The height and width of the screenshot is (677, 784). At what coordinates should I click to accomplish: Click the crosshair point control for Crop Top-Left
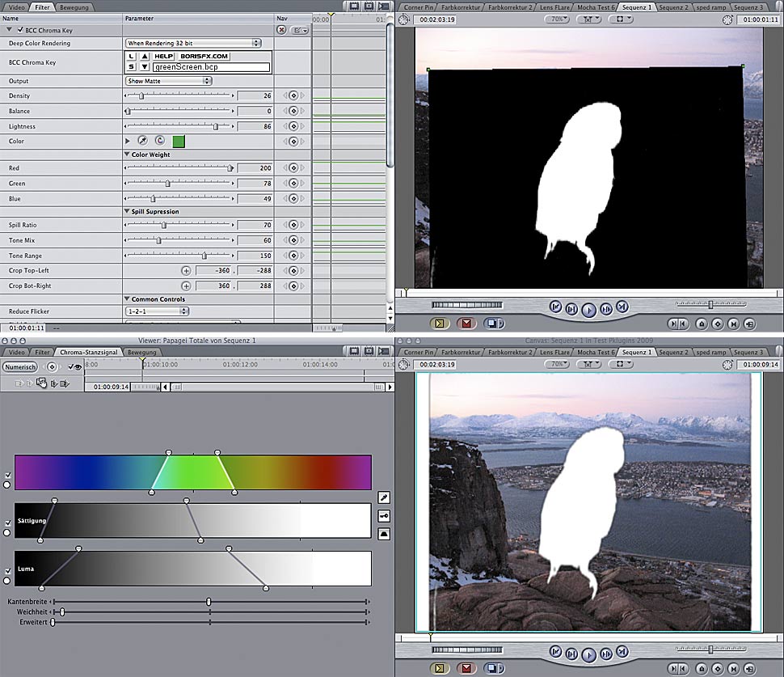tap(186, 271)
